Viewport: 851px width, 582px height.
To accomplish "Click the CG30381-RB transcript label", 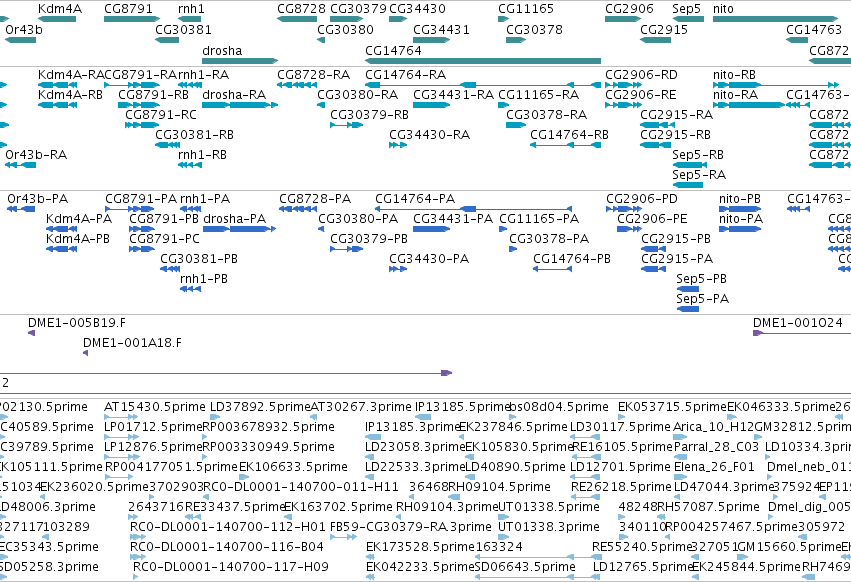I will click(x=194, y=135).
